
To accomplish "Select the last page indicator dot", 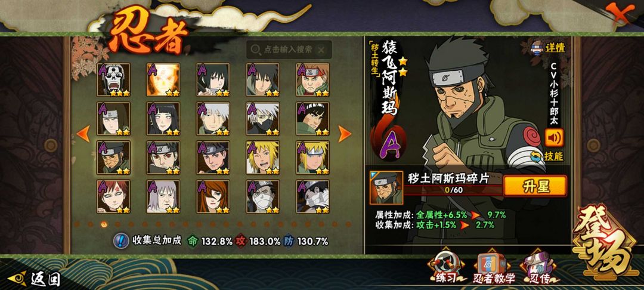I will pyautogui.click(x=348, y=224).
